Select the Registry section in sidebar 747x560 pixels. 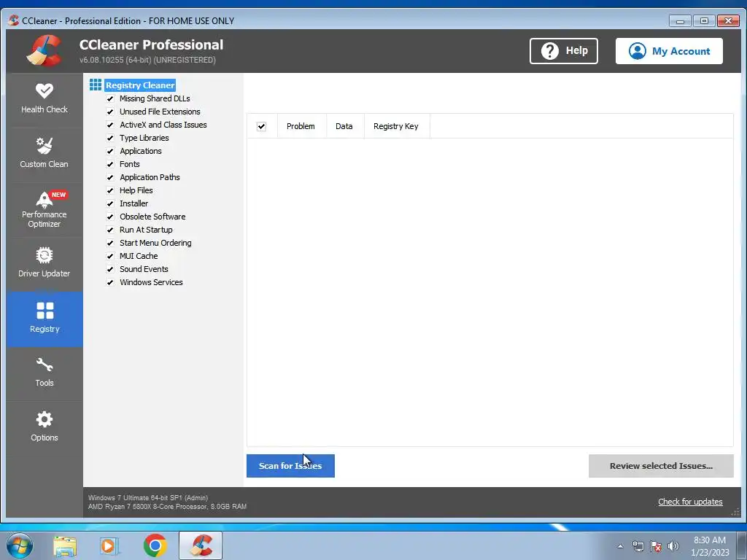(x=44, y=319)
